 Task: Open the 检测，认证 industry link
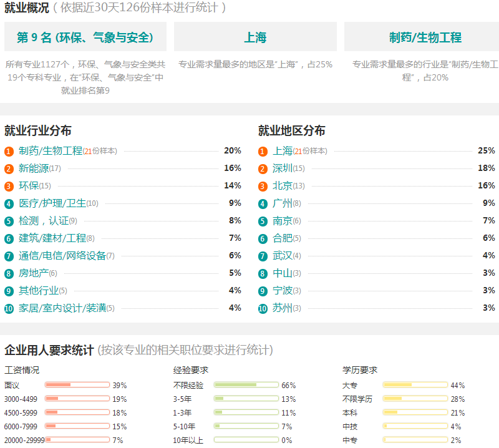tap(44, 221)
